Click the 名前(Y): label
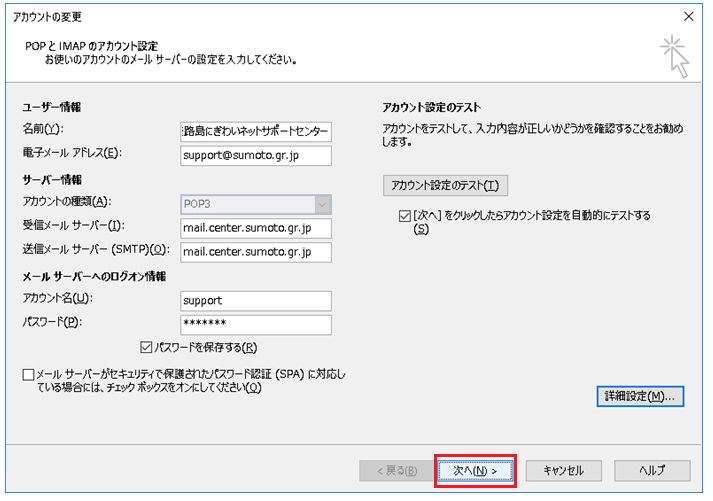The height and width of the screenshot is (501, 713). pyautogui.click(x=43, y=129)
